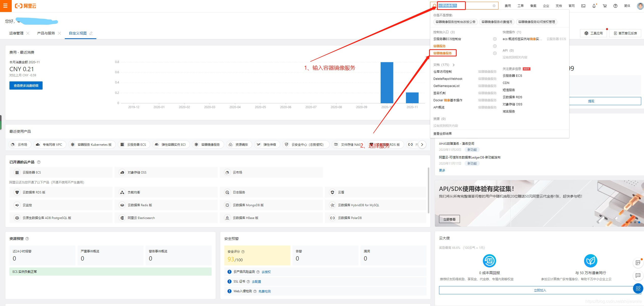Open 对象存储 OSS product card
Image resolution: width=644 pixels, height=306 pixels.
coord(166,172)
